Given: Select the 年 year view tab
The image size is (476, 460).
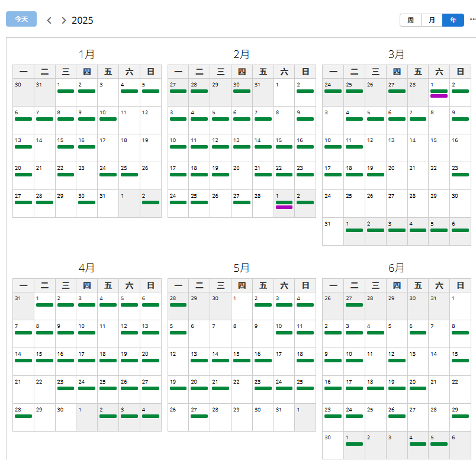Looking at the screenshot, I should (x=453, y=20).
